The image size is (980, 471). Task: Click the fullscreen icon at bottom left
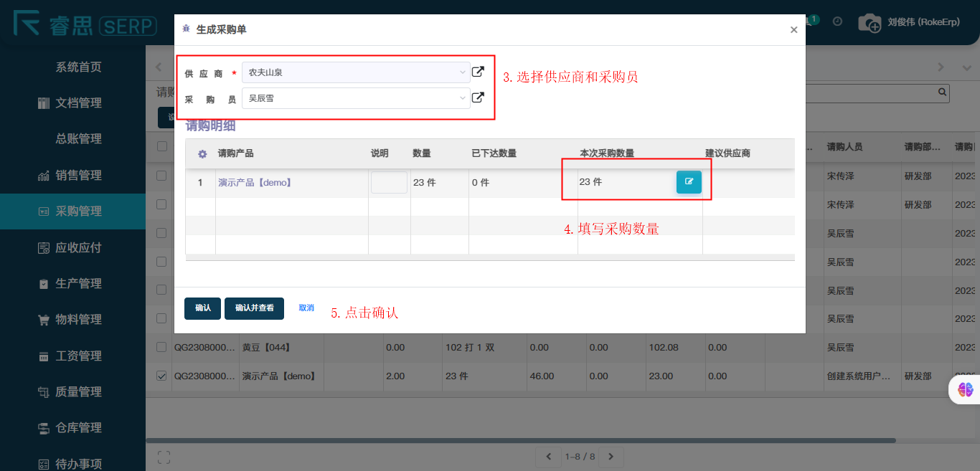point(164,457)
